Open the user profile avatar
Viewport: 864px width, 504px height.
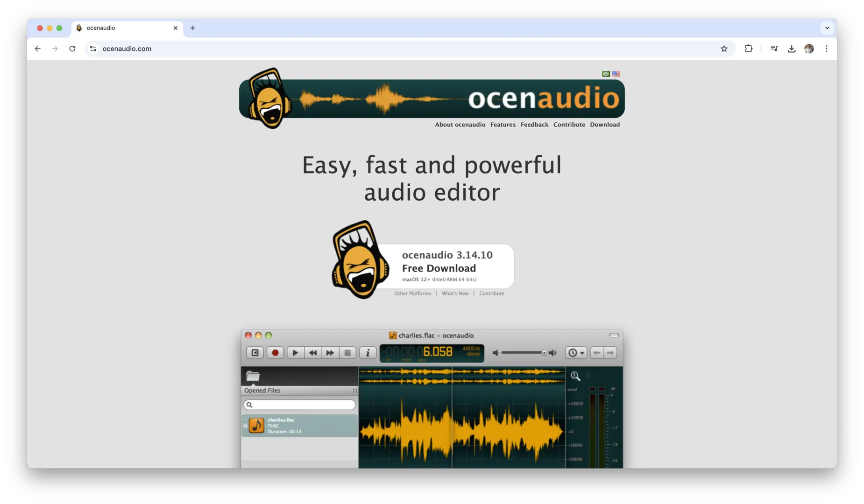click(x=809, y=49)
